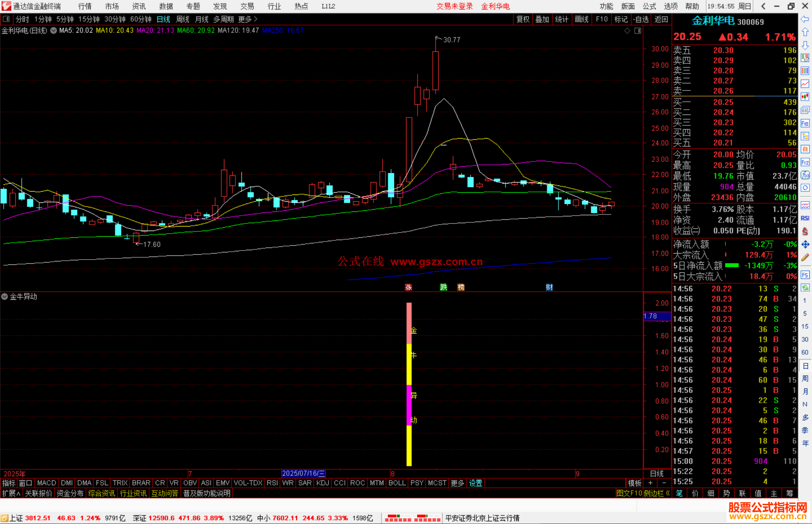812x524 pixels.
Task: Click the small panel icon left of 分时
Action: [6, 19]
